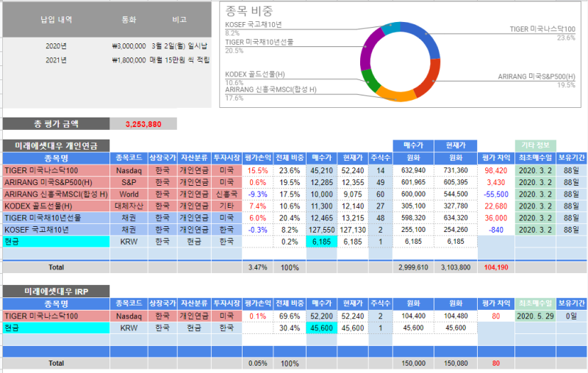
Task: Click the 대체자산 code cell
Action: point(129,206)
